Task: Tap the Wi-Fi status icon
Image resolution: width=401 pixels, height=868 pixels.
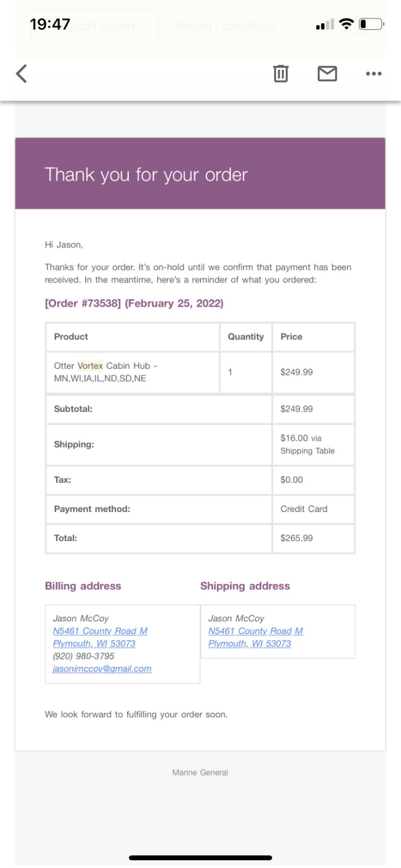Action: coord(346,24)
